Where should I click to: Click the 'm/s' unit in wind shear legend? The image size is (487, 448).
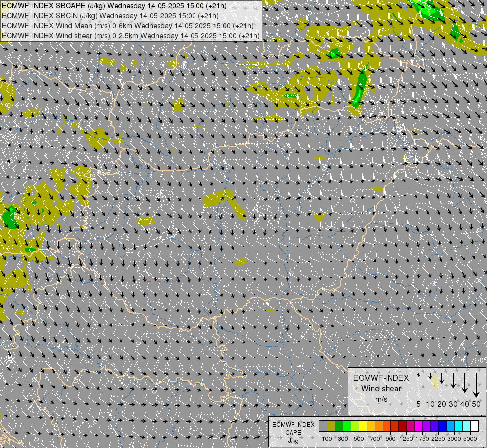click(x=381, y=399)
